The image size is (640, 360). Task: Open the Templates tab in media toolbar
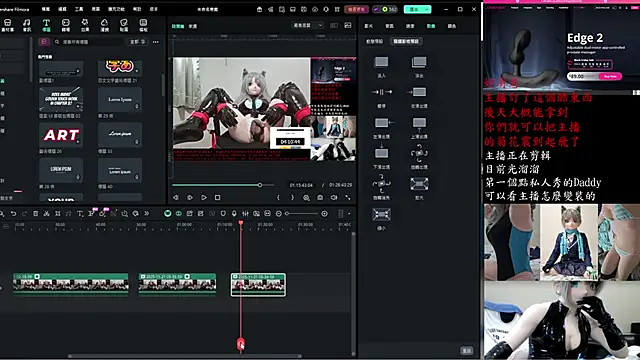pyautogui.click(x=143, y=25)
